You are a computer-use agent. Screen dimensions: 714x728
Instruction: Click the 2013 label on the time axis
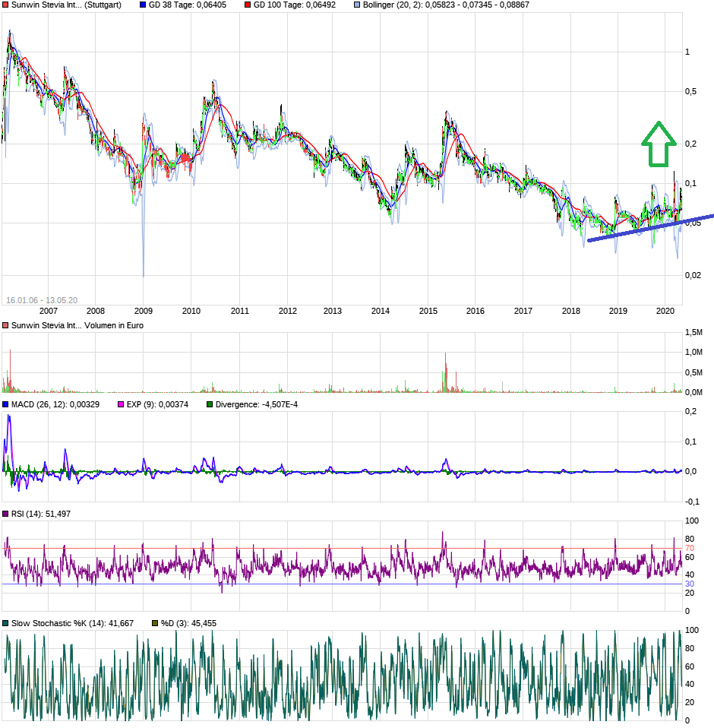click(x=333, y=311)
